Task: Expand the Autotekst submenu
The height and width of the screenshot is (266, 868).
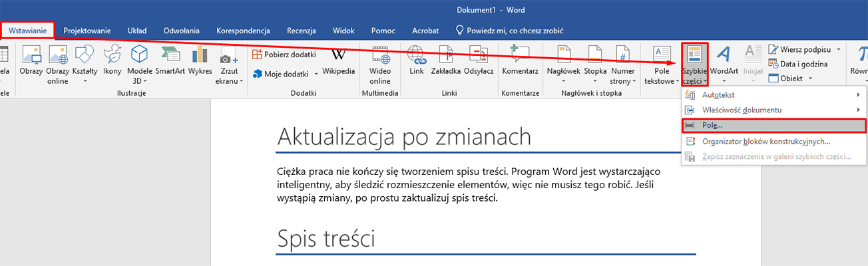Action: 773,95
